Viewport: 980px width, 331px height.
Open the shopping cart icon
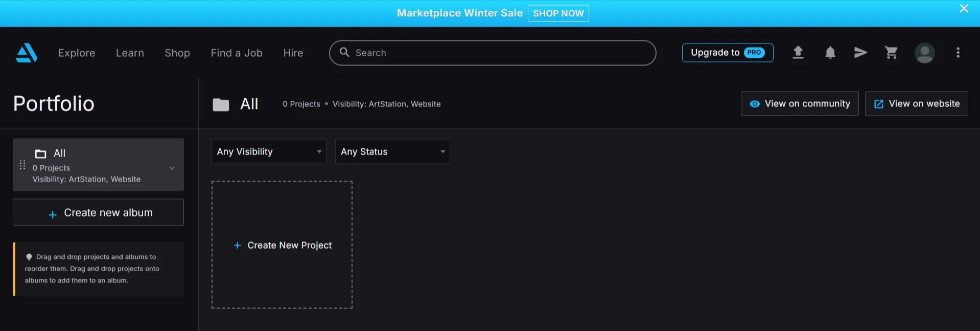[x=892, y=52]
